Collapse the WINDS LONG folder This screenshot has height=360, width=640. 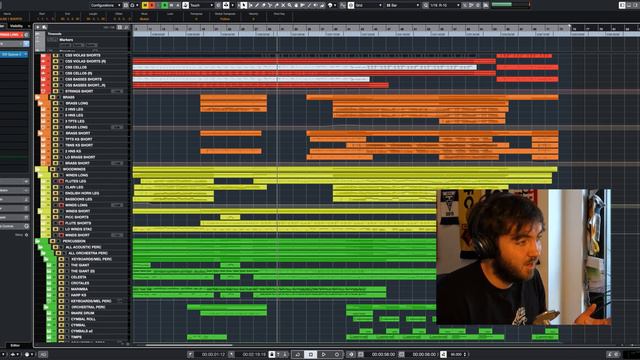point(40,175)
